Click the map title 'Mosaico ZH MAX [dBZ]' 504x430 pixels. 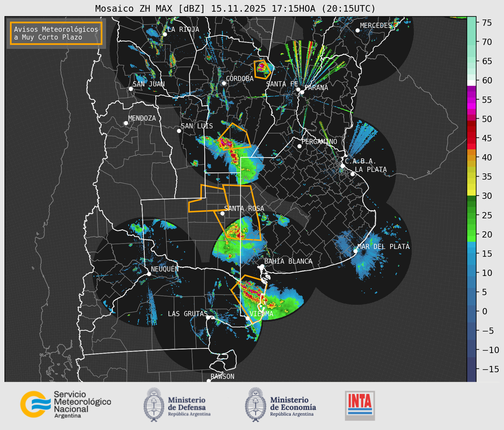pos(150,9)
